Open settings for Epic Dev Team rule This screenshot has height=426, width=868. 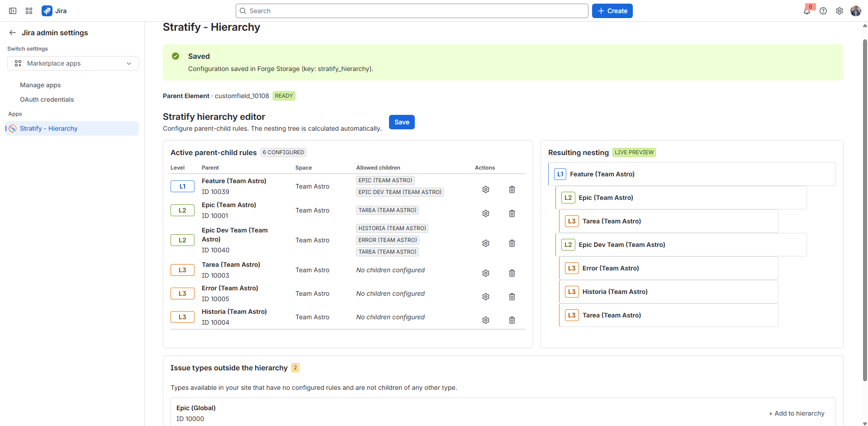click(486, 243)
